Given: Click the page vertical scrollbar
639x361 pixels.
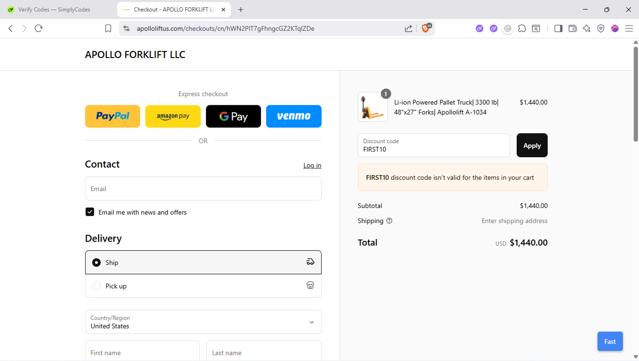Looking at the screenshot, I should point(635,94).
